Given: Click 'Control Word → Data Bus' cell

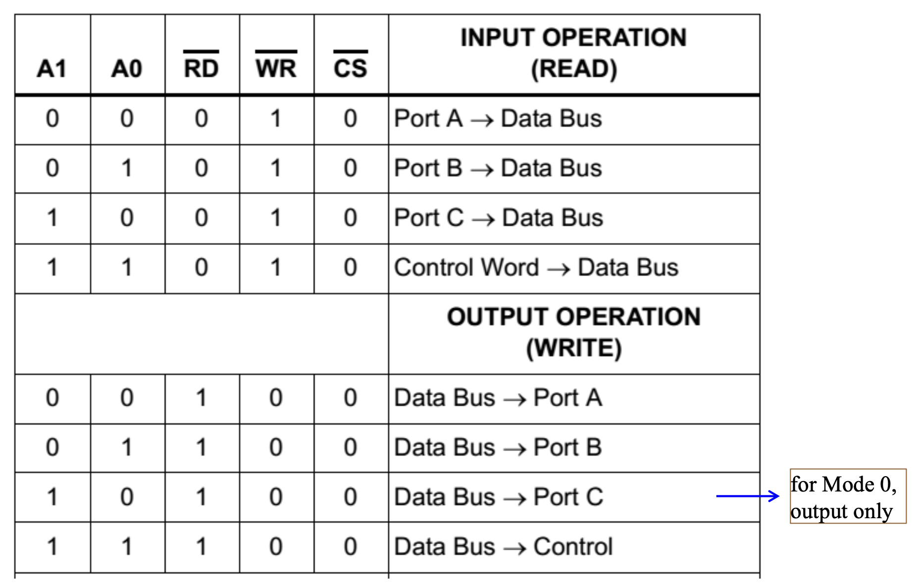Looking at the screenshot, I should point(536,268).
